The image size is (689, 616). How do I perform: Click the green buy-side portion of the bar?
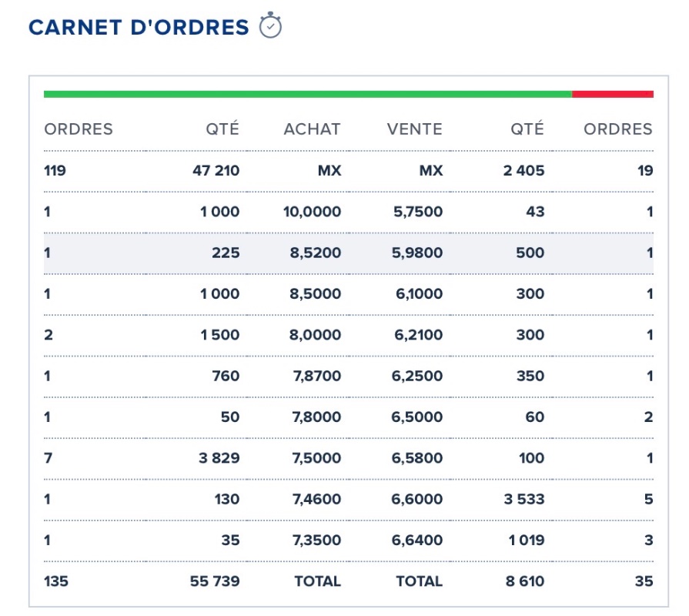click(x=308, y=94)
